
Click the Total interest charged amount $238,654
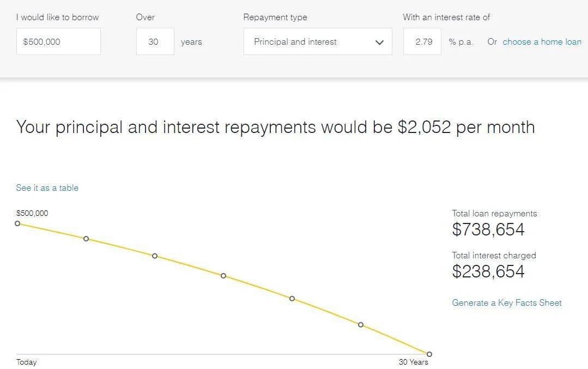click(x=488, y=271)
